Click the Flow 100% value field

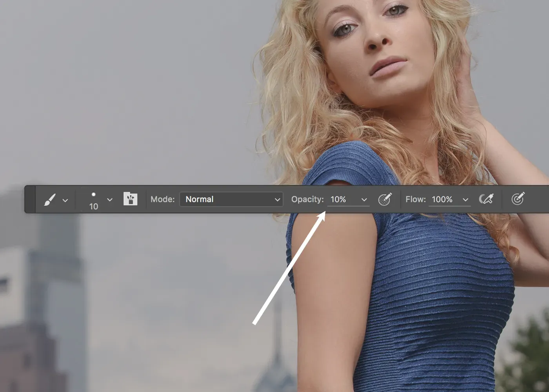tap(444, 199)
